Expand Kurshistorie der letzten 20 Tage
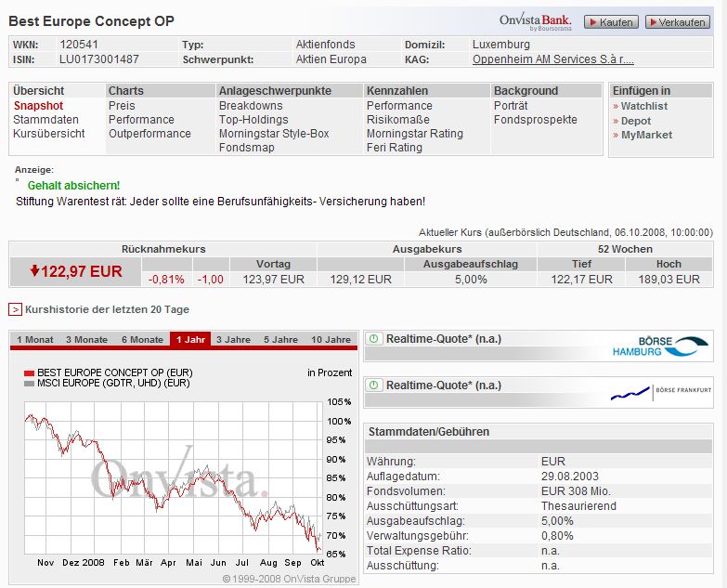The image size is (727, 588). tap(16, 309)
